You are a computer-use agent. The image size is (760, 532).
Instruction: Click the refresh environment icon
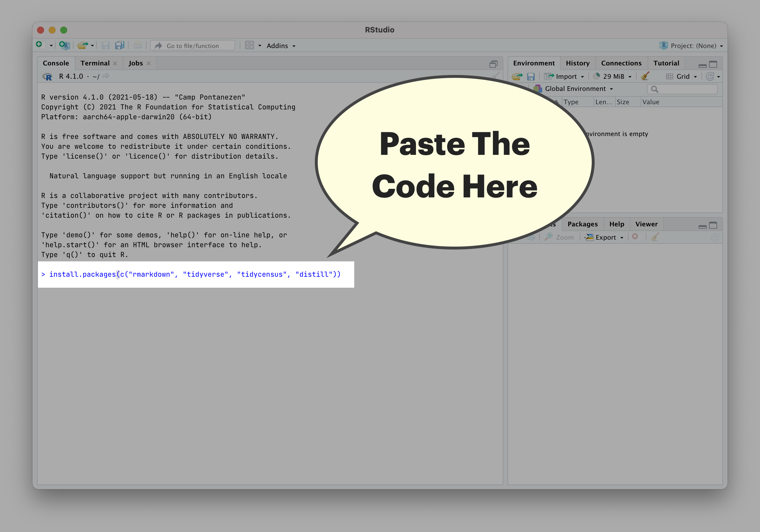[710, 76]
